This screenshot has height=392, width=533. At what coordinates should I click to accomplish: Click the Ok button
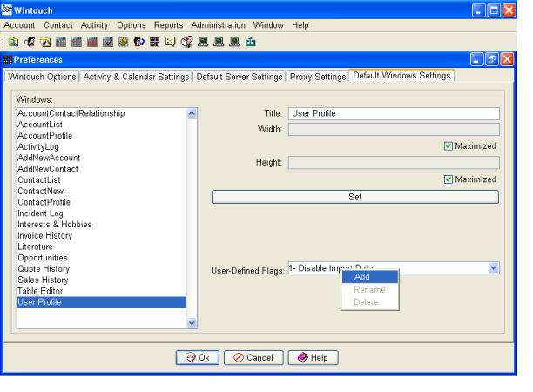click(x=198, y=358)
